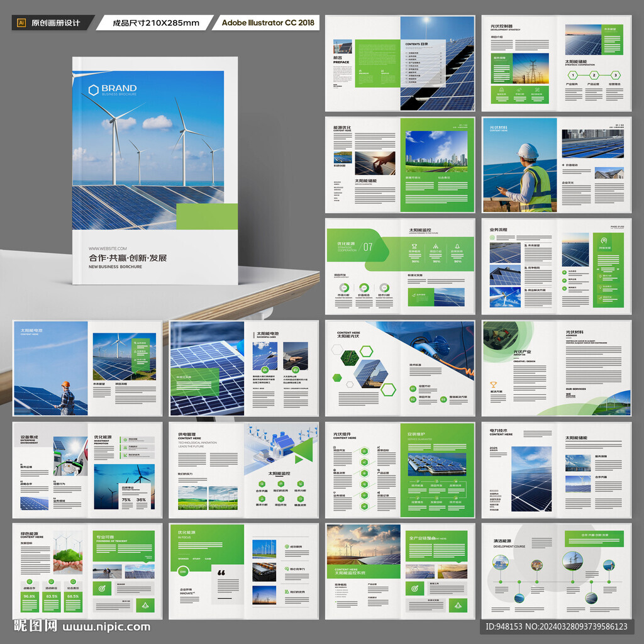Open the spread with hard-hat engineer in vest
The image size is (644, 644).
click(x=557, y=165)
